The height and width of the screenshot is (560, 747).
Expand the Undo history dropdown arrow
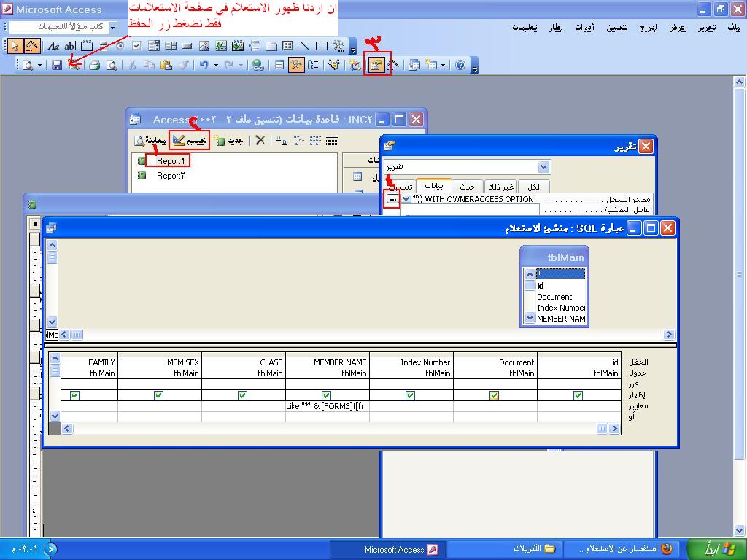(216, 65)
